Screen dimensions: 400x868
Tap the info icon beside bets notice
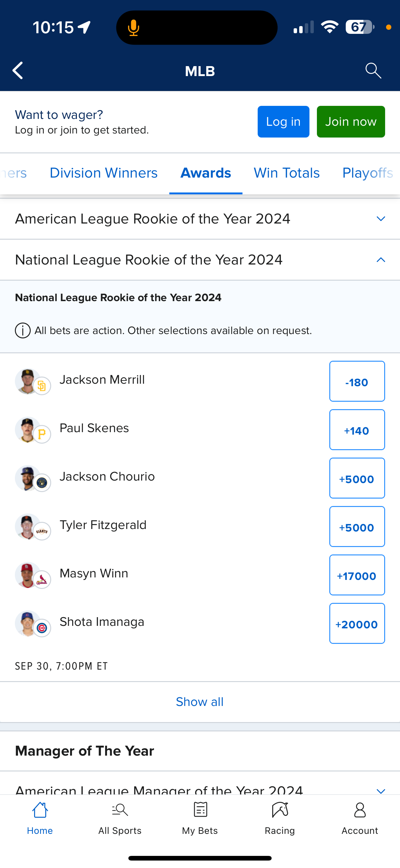coord(23,331)
